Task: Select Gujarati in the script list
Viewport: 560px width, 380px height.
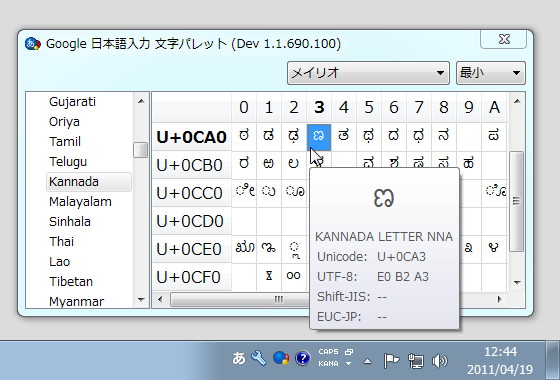Action: [x=72, y=102]
